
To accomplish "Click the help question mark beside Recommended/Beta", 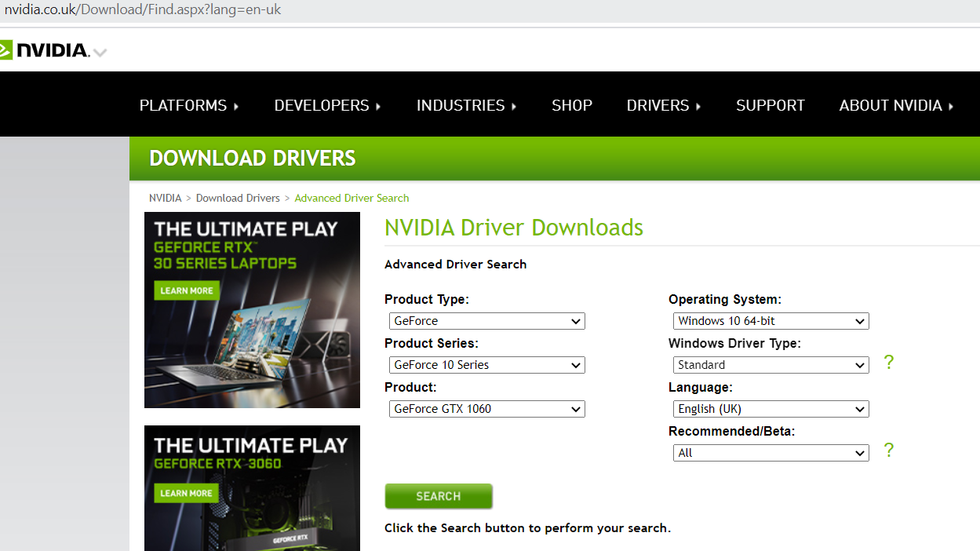I will [889, 451].
